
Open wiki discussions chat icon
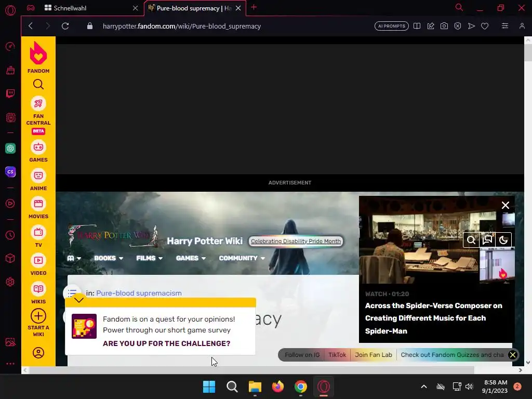[487, 240]
